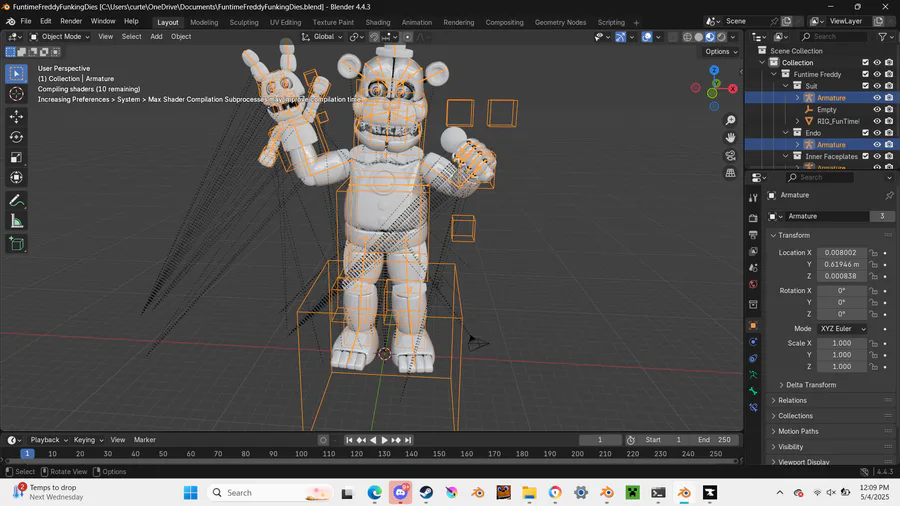Image resolution: width=900 pixels, height=506 pixels.
Task: Select the Select Box tool
Action: pyautogui.click(x=16, y=73)
